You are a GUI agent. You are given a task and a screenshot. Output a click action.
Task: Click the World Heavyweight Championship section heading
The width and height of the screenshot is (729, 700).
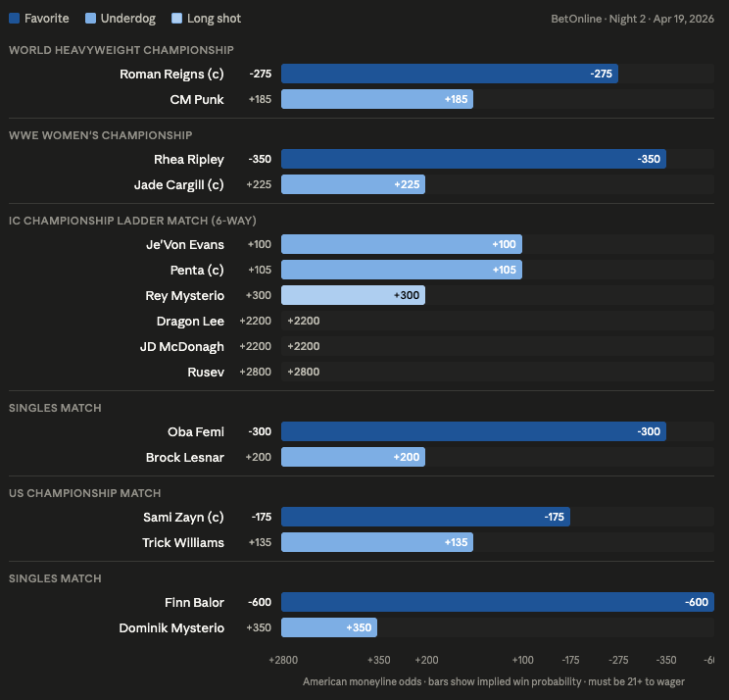coord(121,50)
